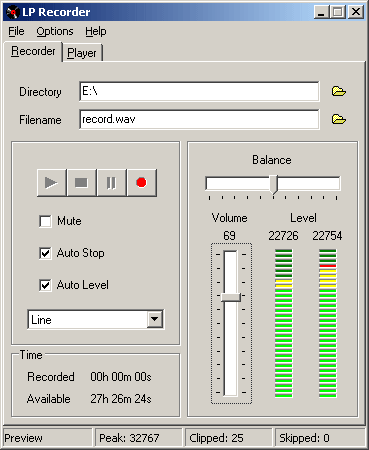
Task: Click the Volume value 69
Action: [x=229, y=236]
